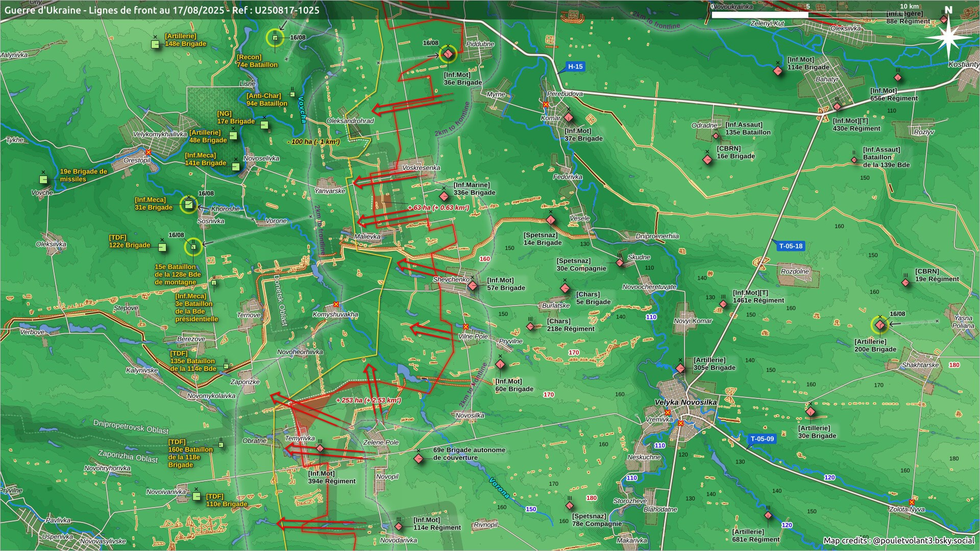Click the T-05-09 road shield
This screenshot has width=980, height=551.
coord(762,439)
